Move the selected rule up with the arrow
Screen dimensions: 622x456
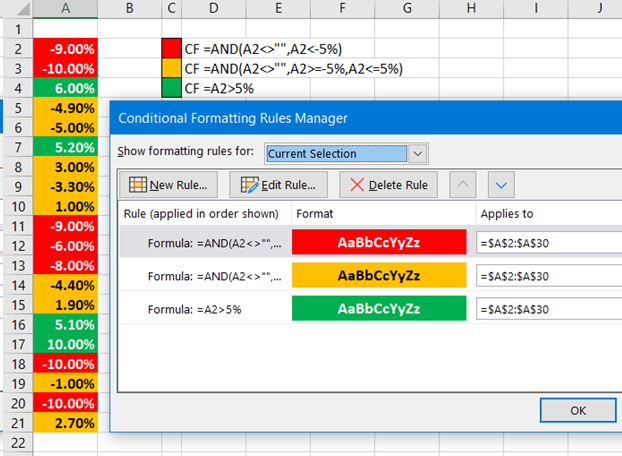coord(461,185)
